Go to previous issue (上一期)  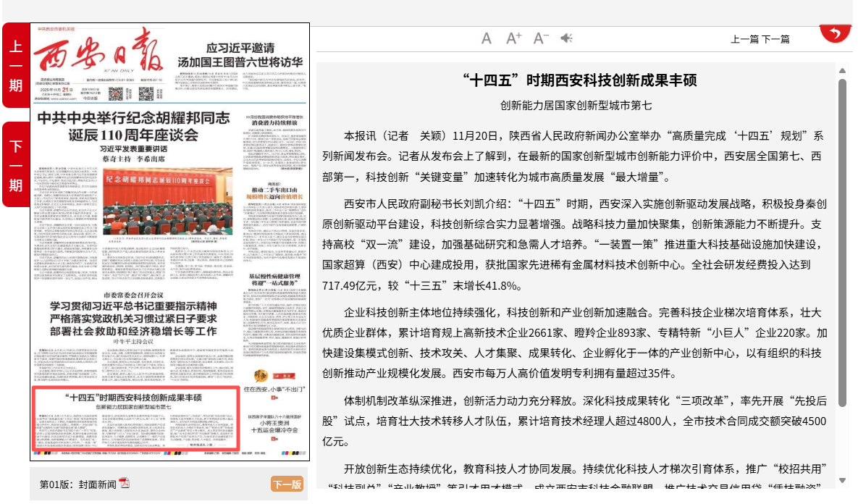coord(15,65)
